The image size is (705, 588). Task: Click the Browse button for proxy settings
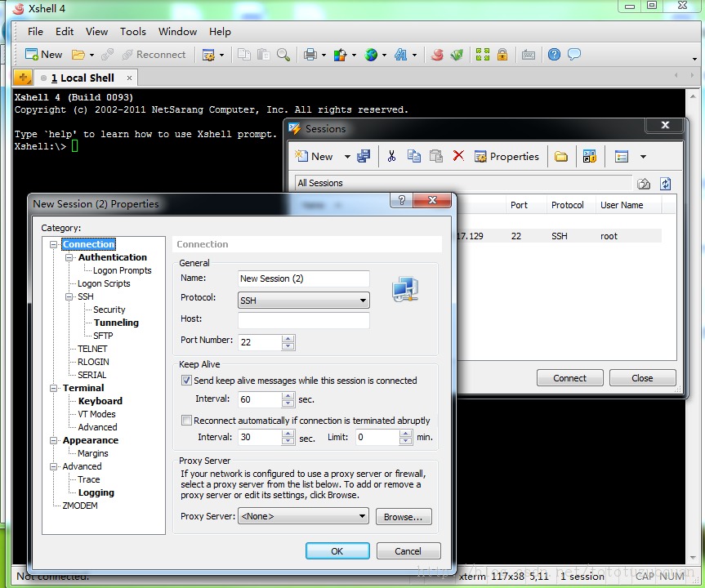404,516
